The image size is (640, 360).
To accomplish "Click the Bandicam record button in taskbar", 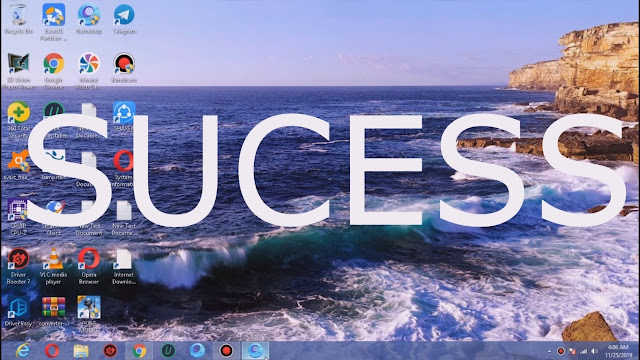I will point(226,351).
